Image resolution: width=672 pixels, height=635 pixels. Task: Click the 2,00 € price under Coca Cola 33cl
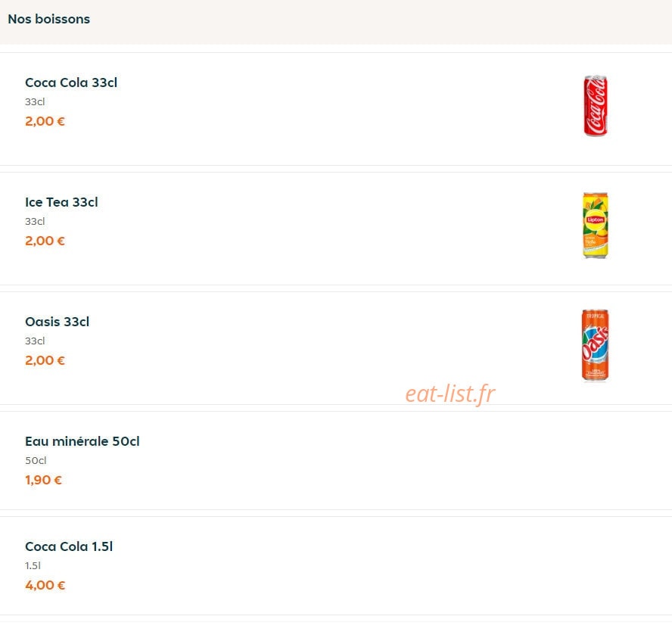[x=45, y=121]
